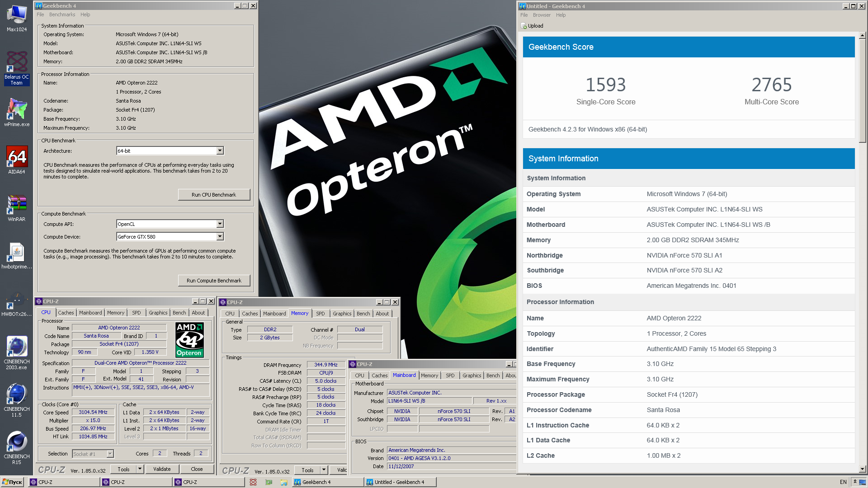Switch to the Untitled - Geekbench 4 taskbar button
Screen dimensions: 868x488
(x=400, y=482)
